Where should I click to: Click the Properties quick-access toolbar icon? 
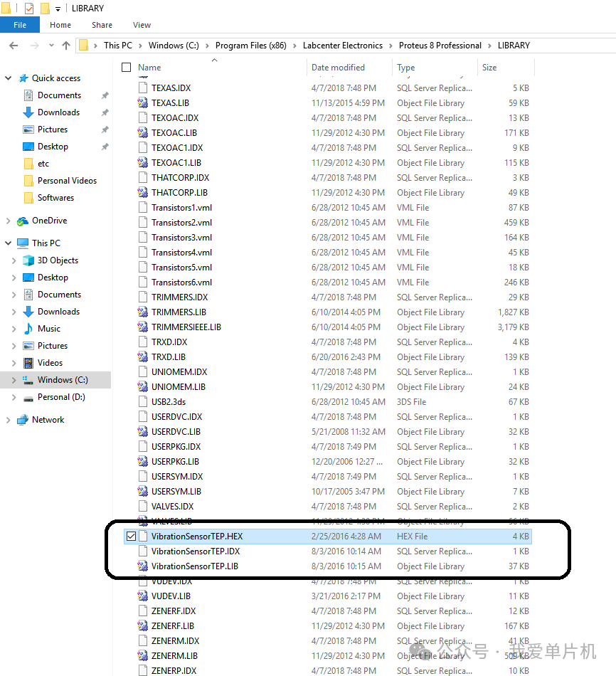click(x=29, y=9)
